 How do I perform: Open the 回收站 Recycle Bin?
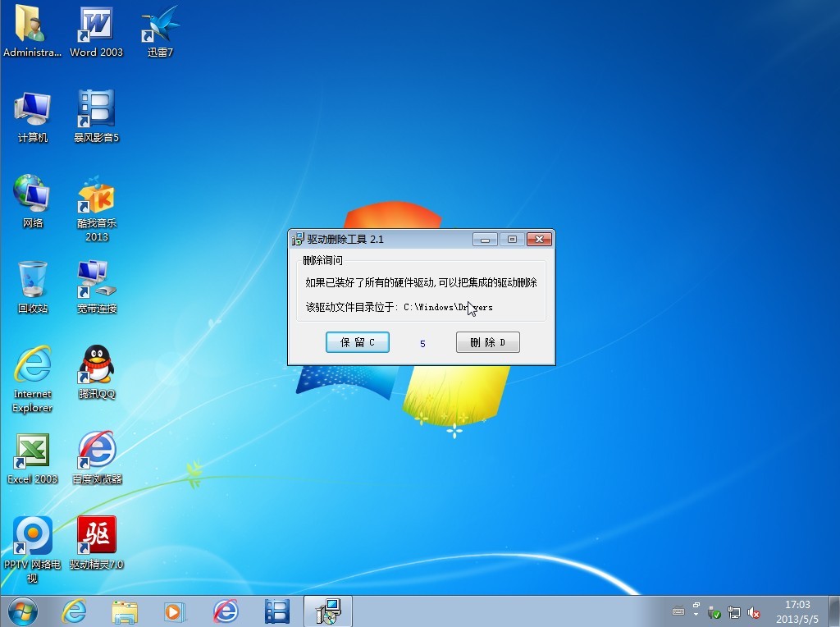pos(32,279)
